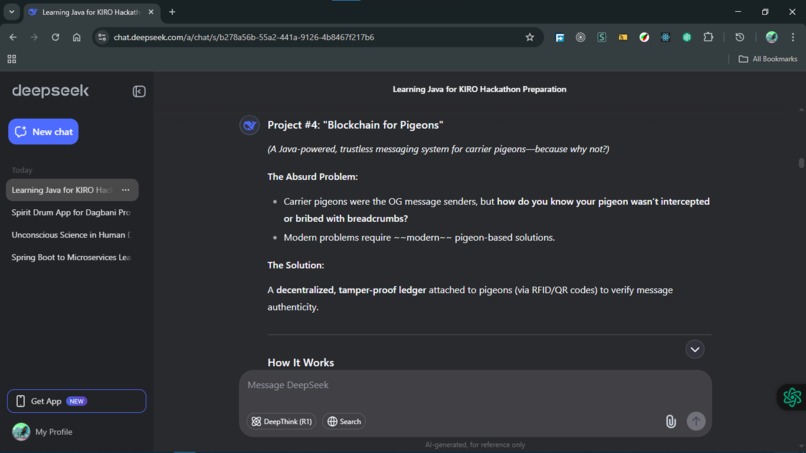Open the multicolor circle extension icon
This screenshot has height=453, width=806.
coord(644,37)
